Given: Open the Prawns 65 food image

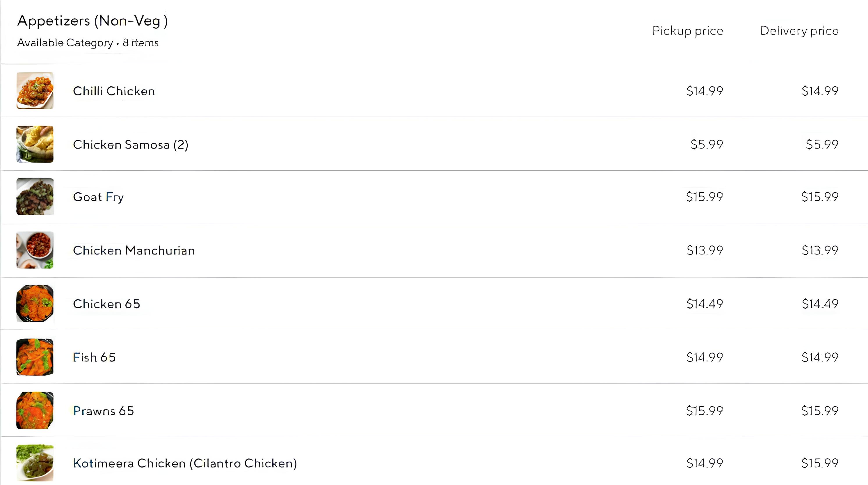Looking at the screenshot, I should click(x=35, y=411).
